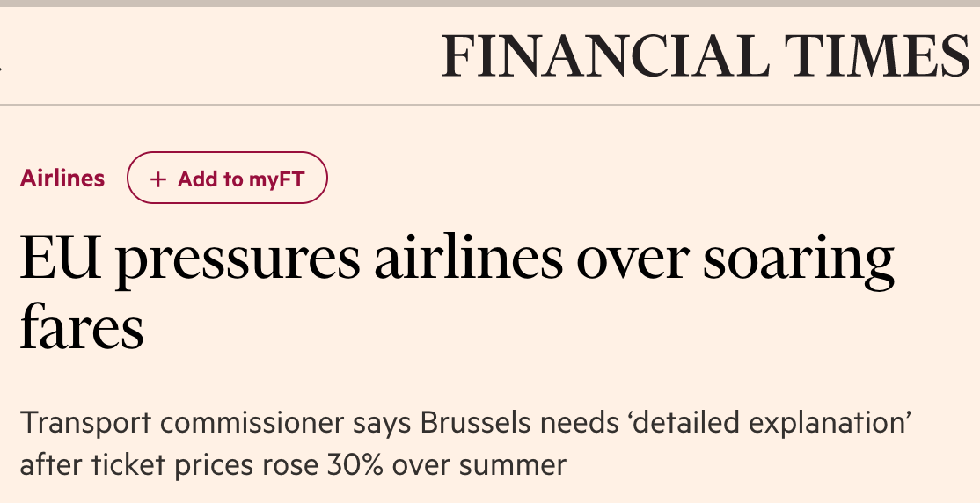Click the word fares in the headline
Screen dimensions: 980x503
82,325
